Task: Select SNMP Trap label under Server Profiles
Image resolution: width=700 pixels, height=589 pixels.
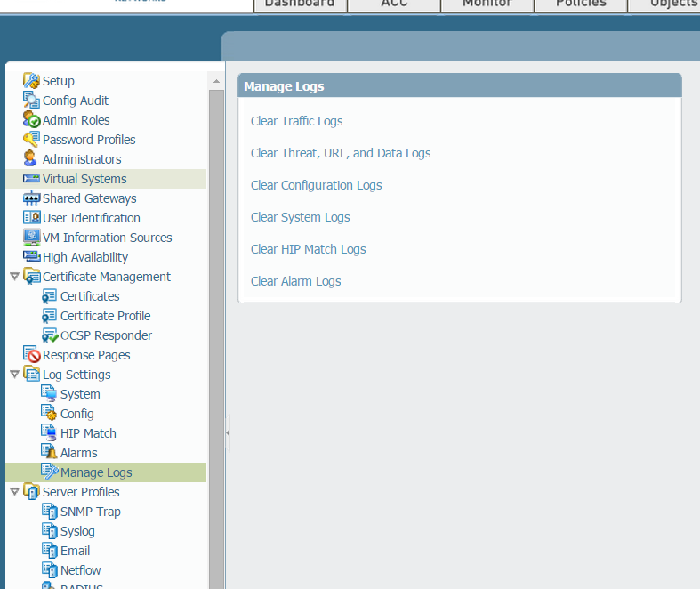Action: (x=90, y=512)
